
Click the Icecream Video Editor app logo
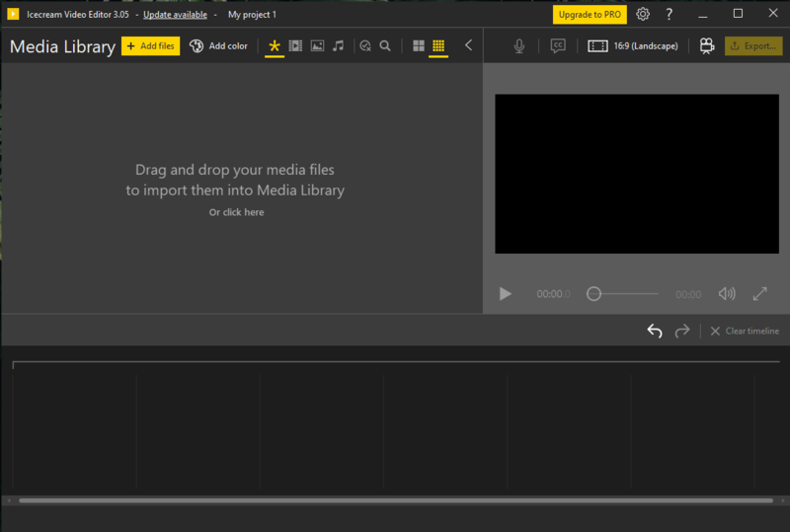[x=13, y=14]
